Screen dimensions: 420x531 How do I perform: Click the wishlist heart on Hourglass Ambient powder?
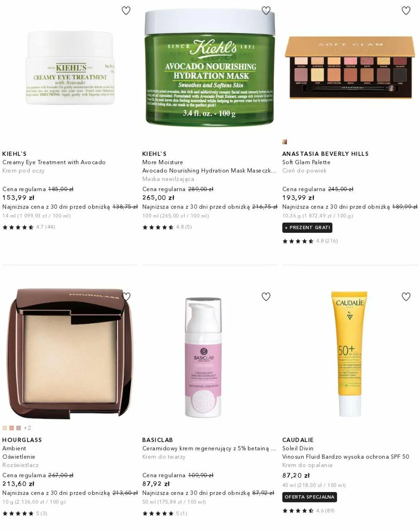(126, 297)
